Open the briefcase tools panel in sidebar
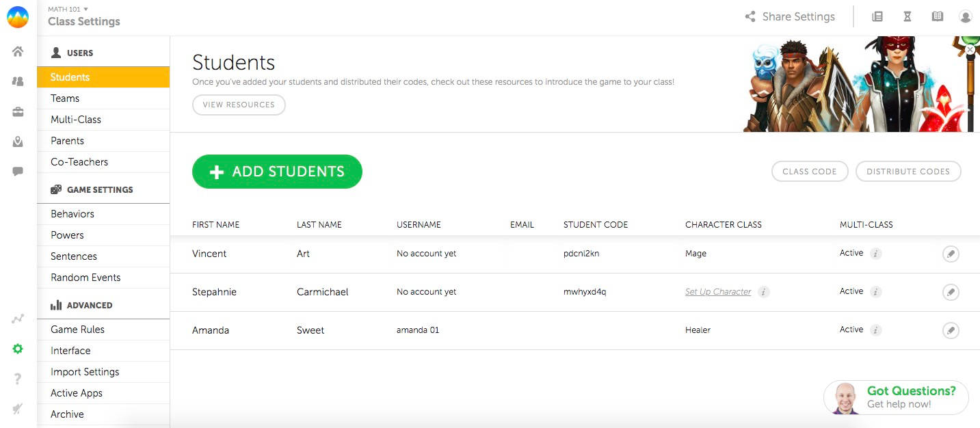Viewport: 980px width, 428px height. [18, 111]
